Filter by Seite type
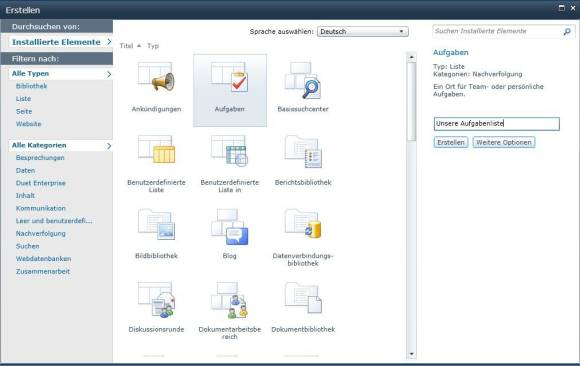 24,111
